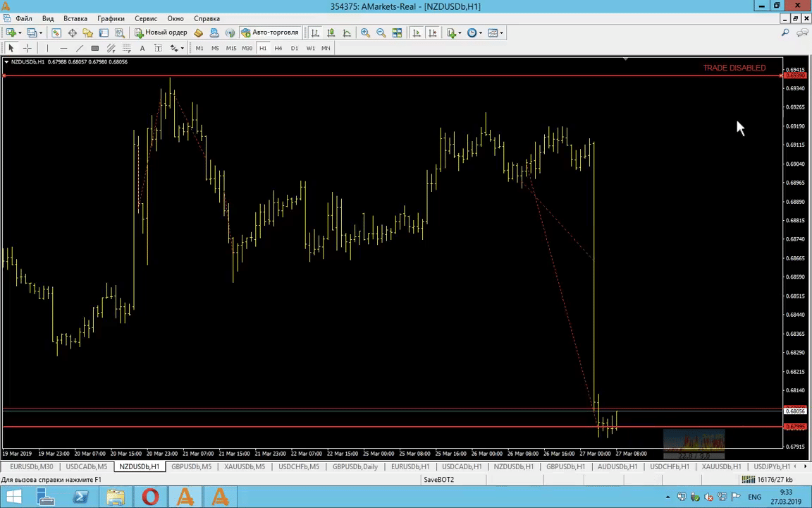
Task: Switch to the GBPUSDb,Daily chart tab
Action: pyautogui.click(x=355, y=466)
